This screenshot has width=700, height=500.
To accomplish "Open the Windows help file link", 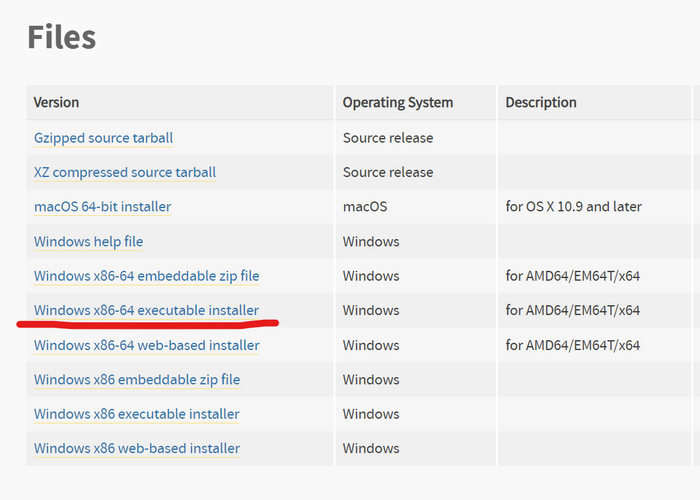I will 88,241.
